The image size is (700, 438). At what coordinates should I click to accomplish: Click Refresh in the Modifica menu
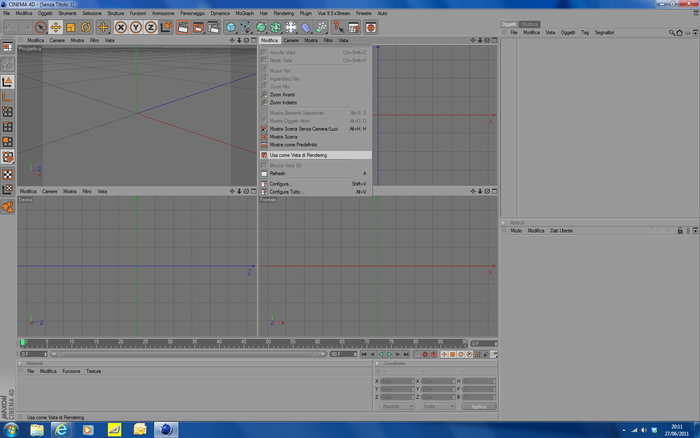(315, 173)
